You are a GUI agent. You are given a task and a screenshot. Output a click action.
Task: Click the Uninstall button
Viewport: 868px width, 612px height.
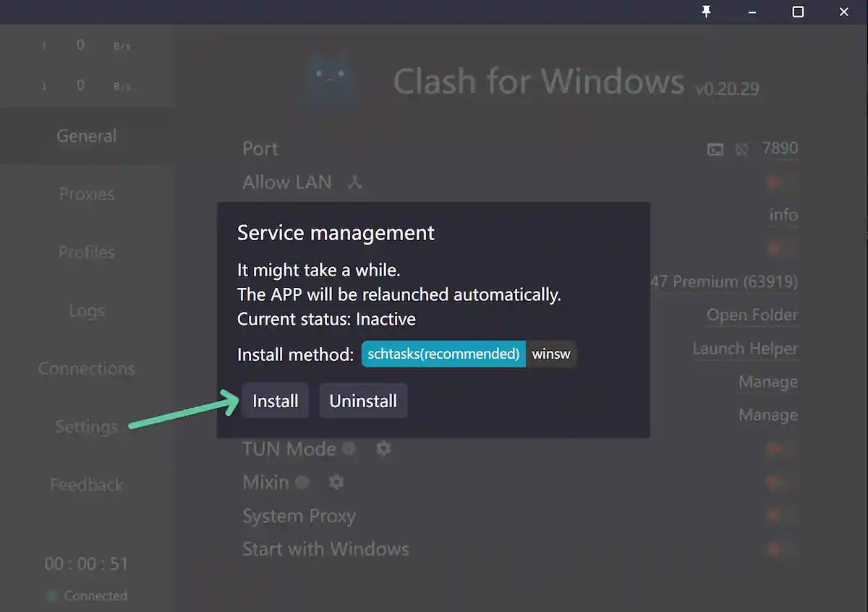pyautogui.click(x=363, y=401)
